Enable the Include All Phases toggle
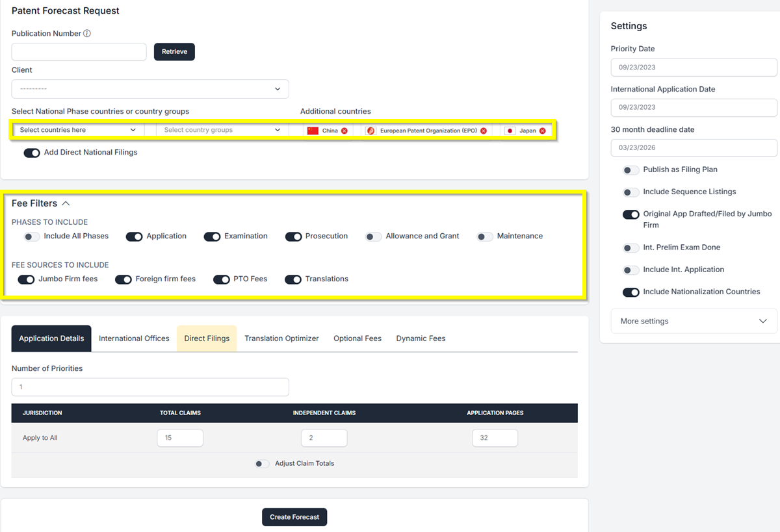This screenshot has width=780, height=532. (x=32, y=236)
